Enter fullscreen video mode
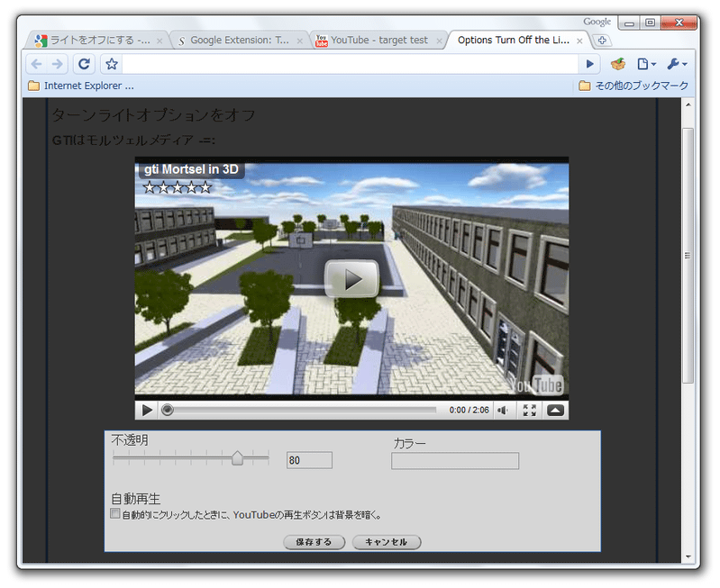 tap(530, 410)
